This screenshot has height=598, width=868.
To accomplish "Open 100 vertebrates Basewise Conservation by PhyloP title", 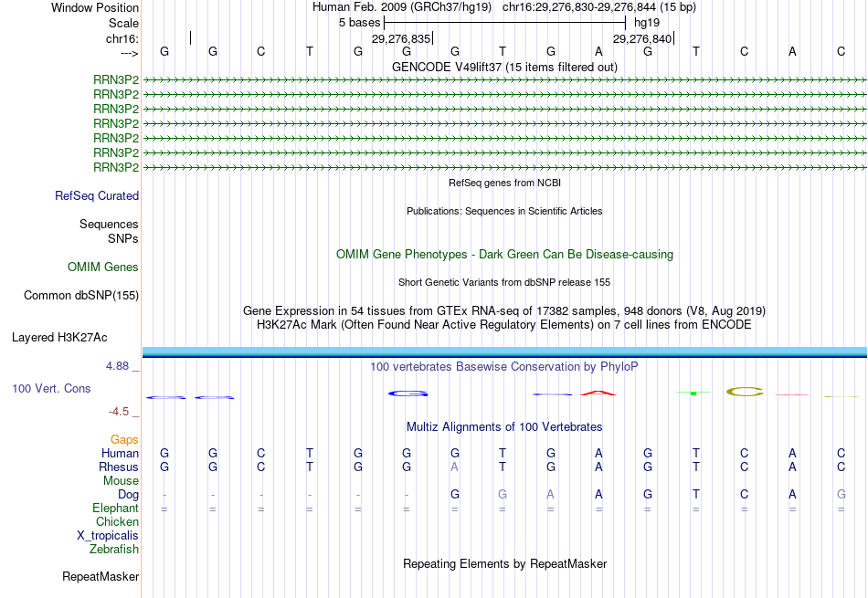I will click(504, 367).
